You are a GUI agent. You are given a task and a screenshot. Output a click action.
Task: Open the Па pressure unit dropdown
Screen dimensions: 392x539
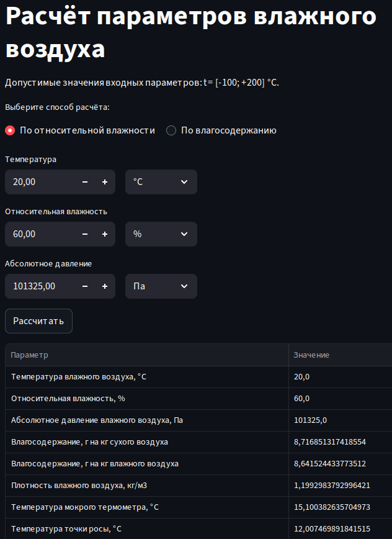click(161, 286)
